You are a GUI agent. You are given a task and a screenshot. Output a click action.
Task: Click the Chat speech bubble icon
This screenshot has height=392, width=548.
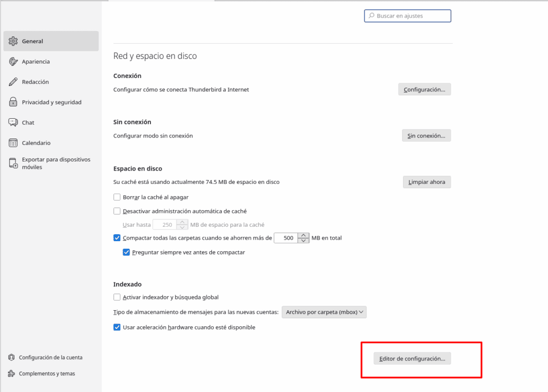point(13,122)
